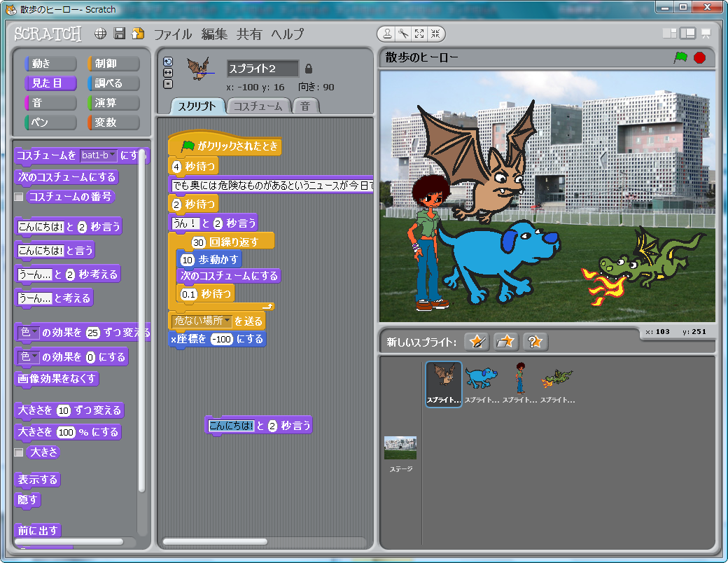Select the girl sprite thumbnail

click(520, 384)
